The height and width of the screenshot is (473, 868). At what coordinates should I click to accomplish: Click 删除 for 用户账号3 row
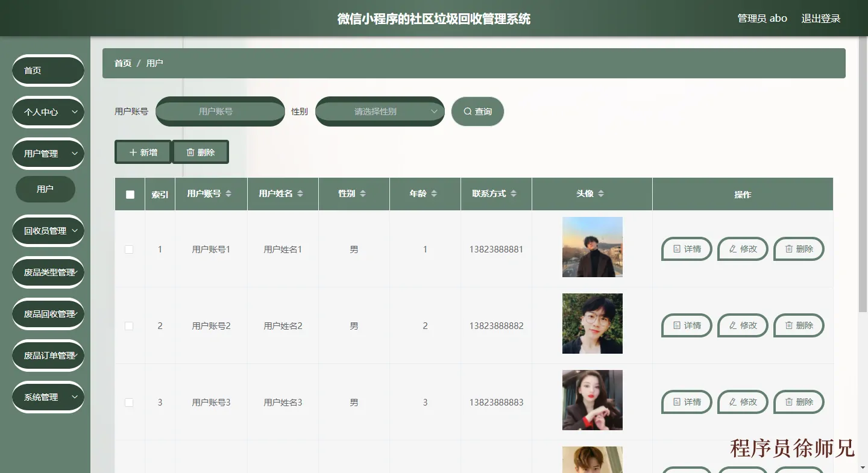(799, 402)
